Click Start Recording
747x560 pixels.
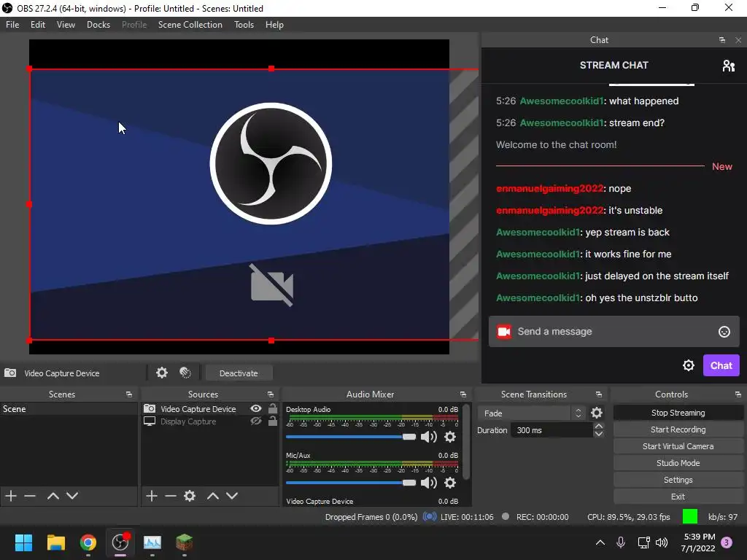click(x=678, y=429)
